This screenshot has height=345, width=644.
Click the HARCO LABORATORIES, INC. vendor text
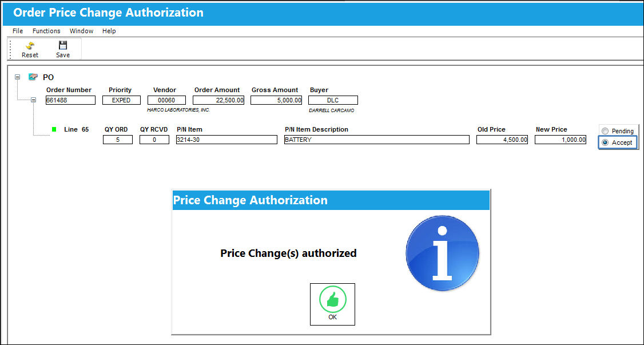tap(178, 110)
